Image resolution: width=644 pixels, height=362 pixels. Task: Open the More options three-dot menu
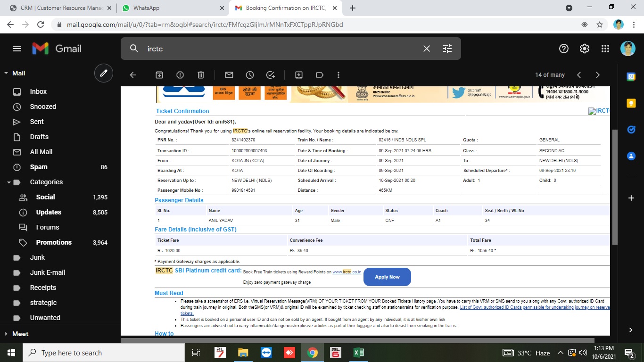339,75
